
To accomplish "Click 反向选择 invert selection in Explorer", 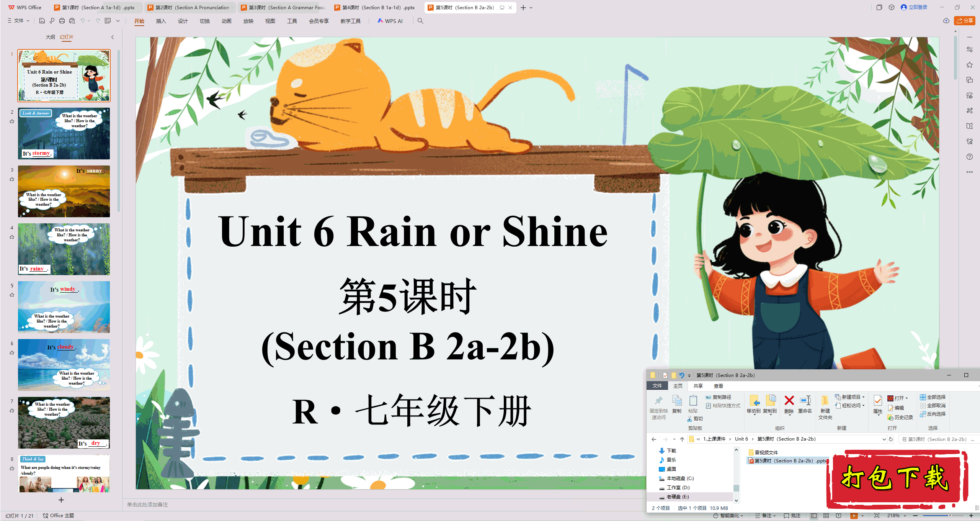I will [x=933, y=414].
